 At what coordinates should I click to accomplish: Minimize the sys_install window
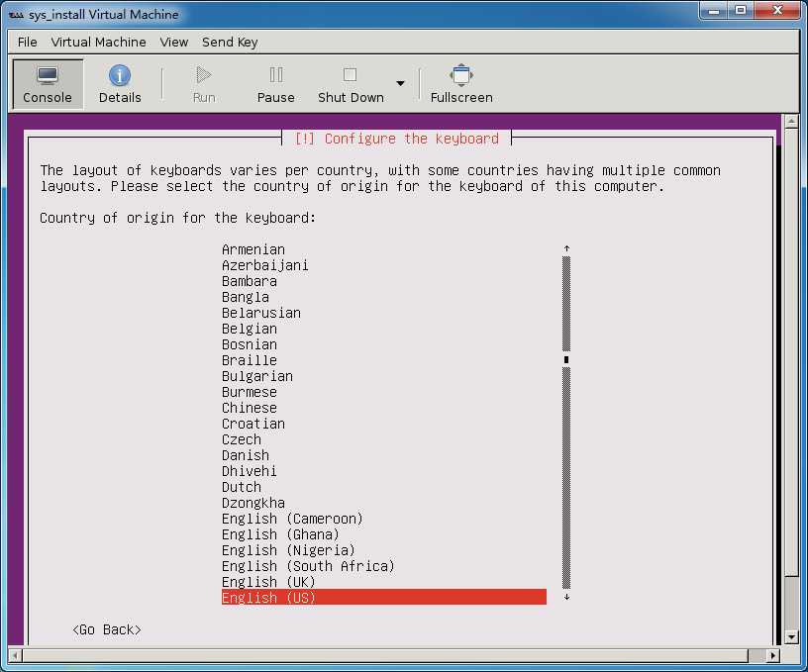coord(714,10)
